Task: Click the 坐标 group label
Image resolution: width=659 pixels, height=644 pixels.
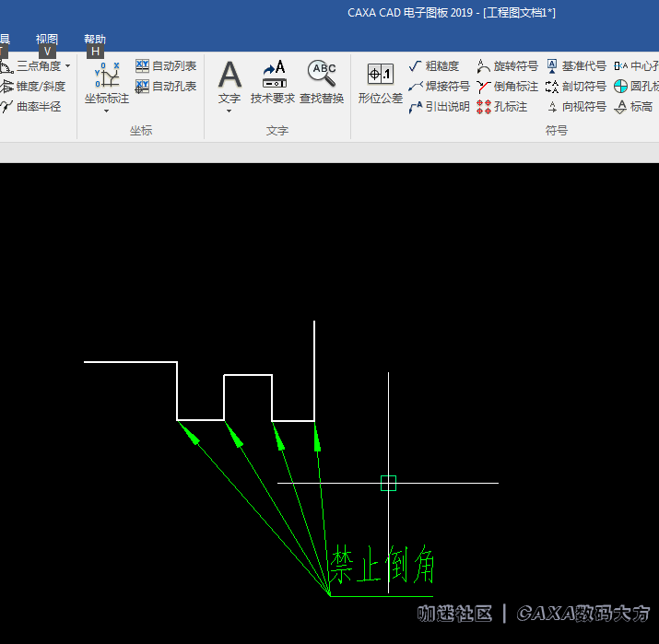Action: point(141,131)
